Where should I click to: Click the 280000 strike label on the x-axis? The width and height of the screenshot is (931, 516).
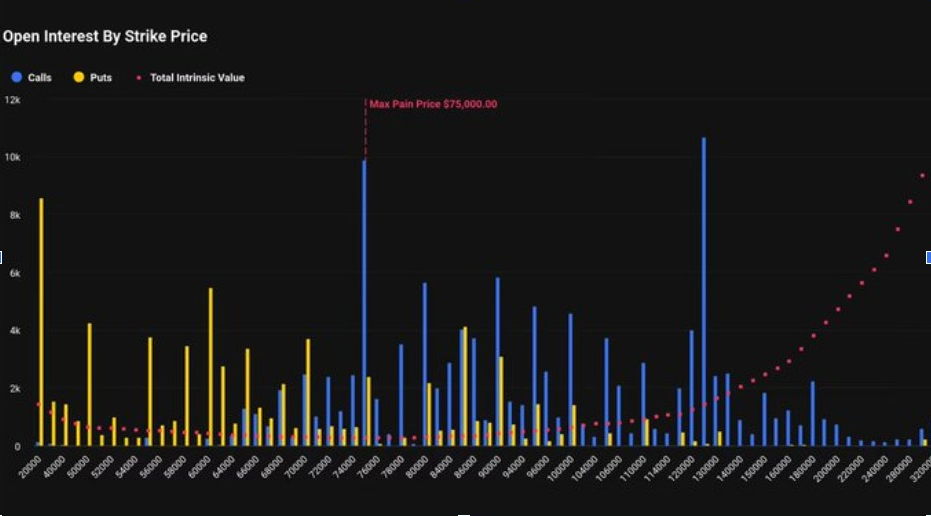899,468
